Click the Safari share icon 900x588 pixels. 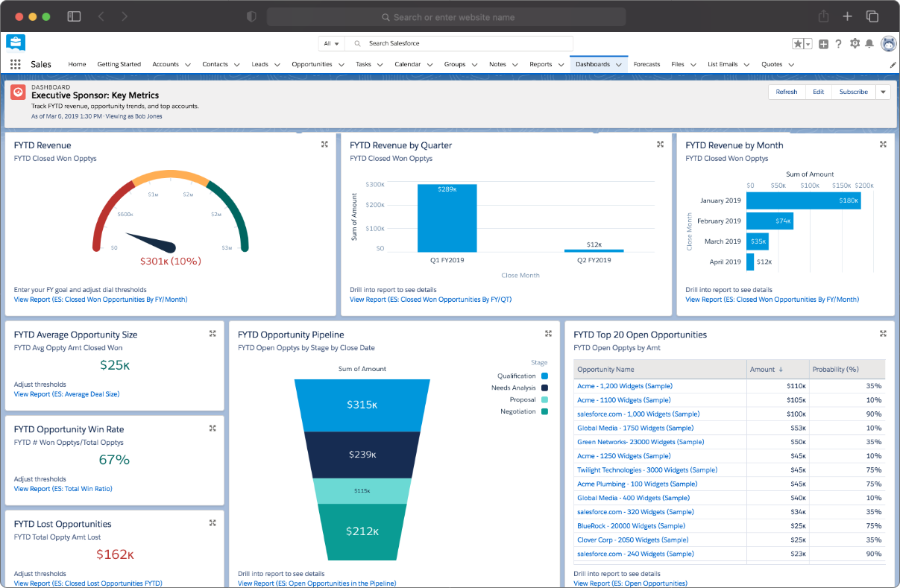(824, 16)
